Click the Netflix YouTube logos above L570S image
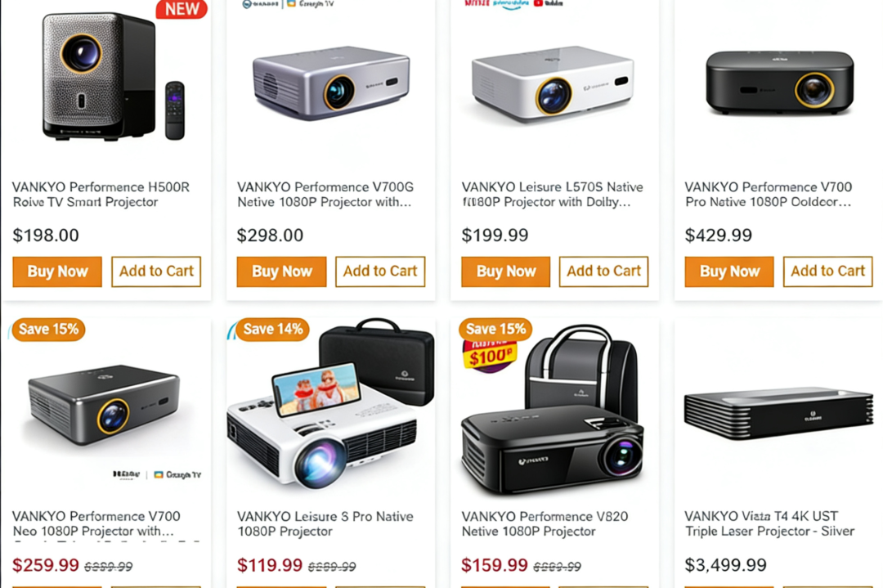Screen dimensions: 883x588 click(513, 3)
